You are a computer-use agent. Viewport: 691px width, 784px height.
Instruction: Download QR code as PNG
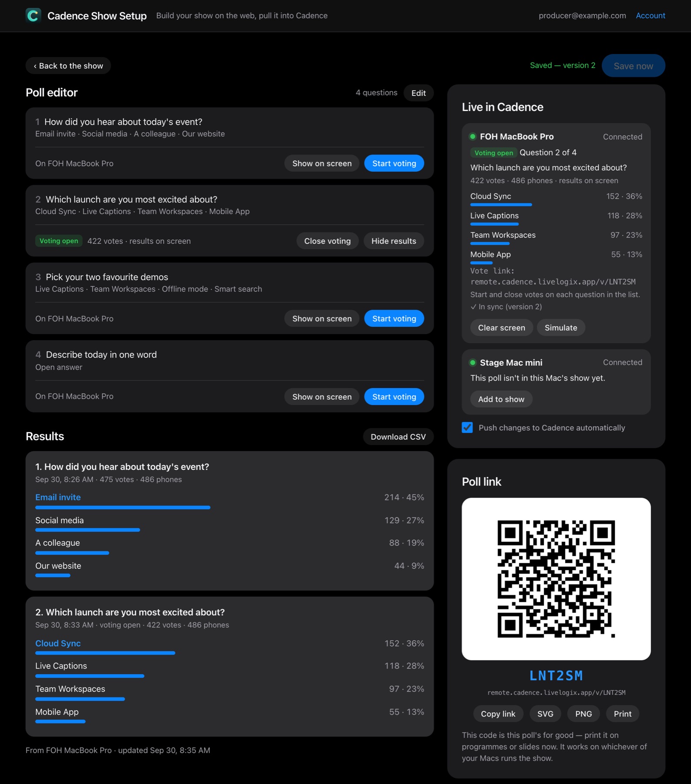583,713
